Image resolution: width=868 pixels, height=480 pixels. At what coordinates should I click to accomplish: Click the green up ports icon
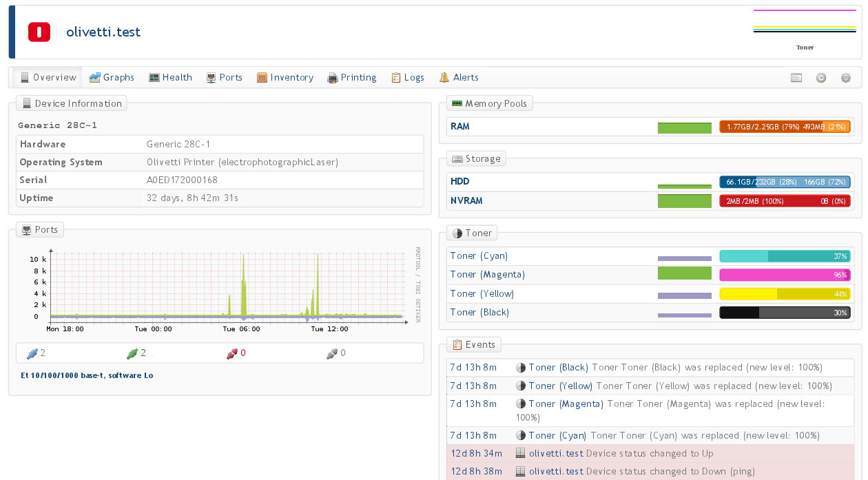(x=132, y=353)
